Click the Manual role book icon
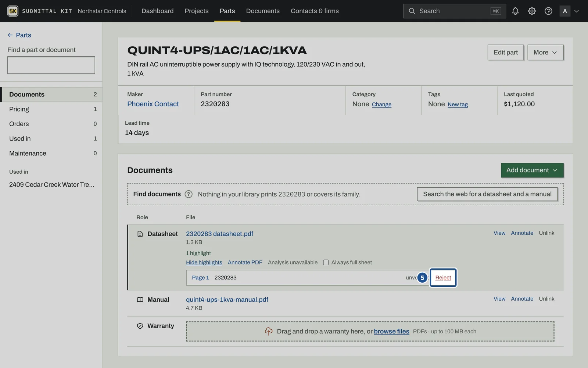This screenshot has height=368, width=588. tap(140, 300)
